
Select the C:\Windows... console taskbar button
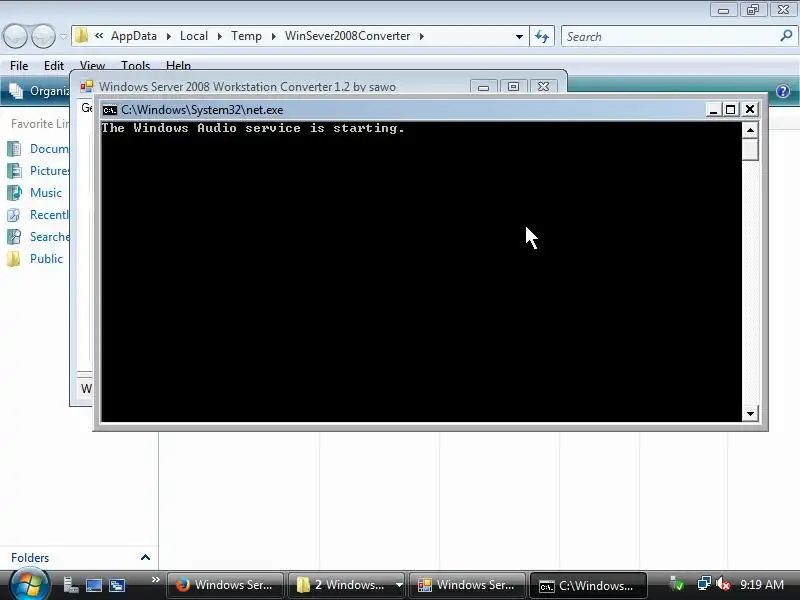point(588,586)
